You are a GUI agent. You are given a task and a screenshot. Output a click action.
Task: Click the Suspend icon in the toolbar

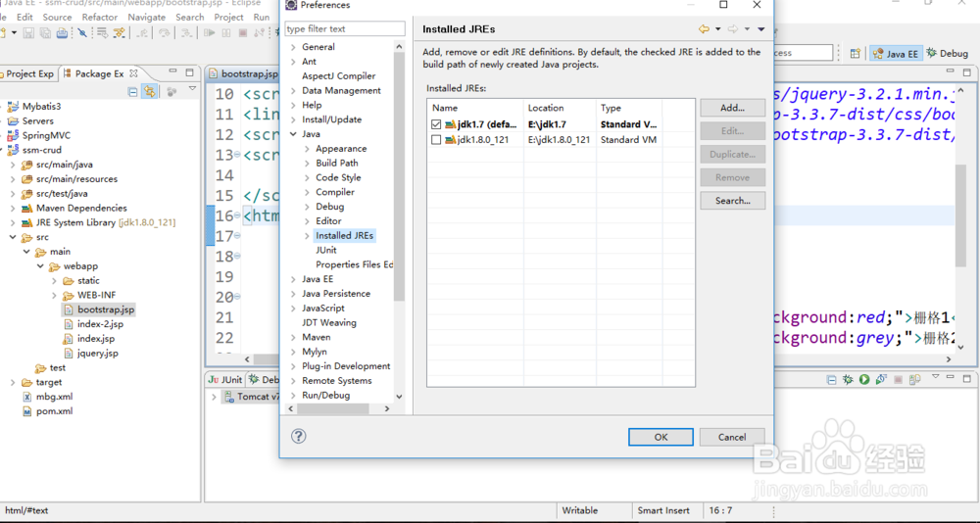tap(226, 33)
